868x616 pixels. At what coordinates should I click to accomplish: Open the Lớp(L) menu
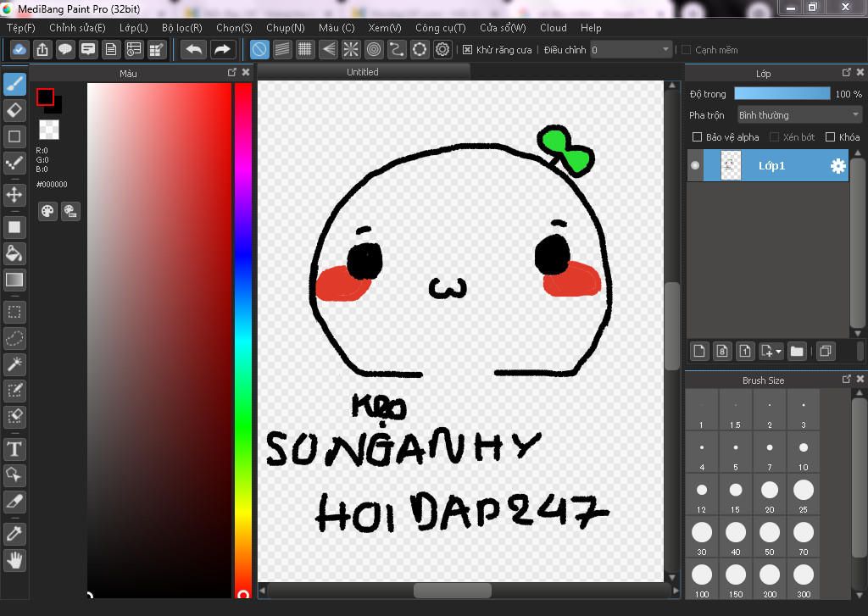(133, 28)
